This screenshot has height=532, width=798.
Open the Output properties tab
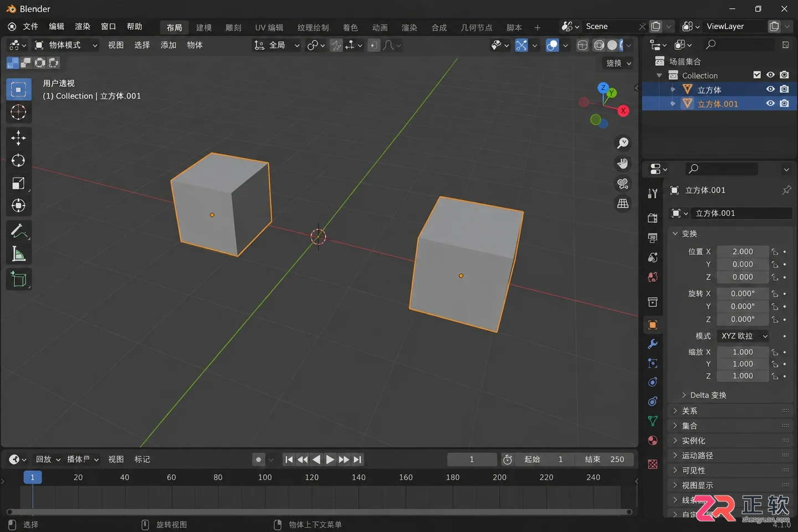pyautogui.click(x=653, y=238)
